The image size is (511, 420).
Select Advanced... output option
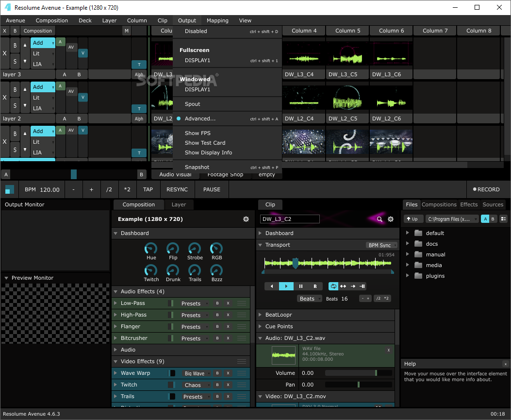click(x=200, y=118)
